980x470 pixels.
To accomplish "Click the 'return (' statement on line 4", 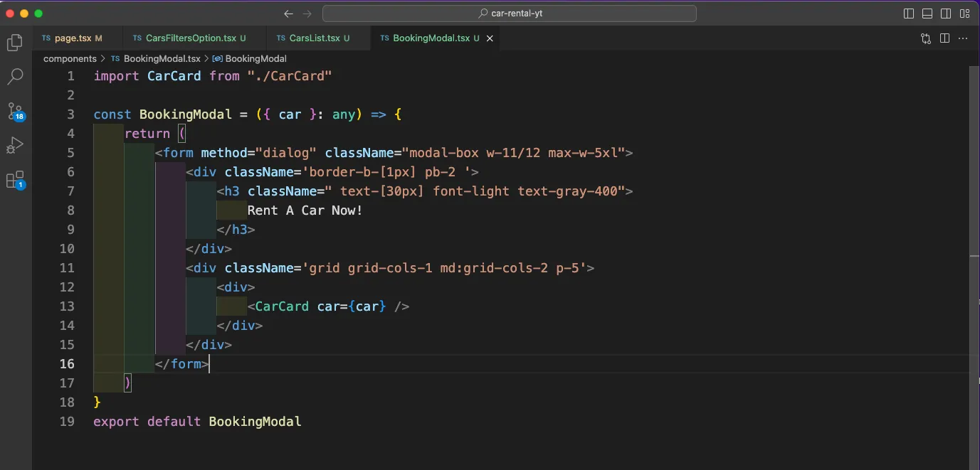I will click(x=154, y=134).
